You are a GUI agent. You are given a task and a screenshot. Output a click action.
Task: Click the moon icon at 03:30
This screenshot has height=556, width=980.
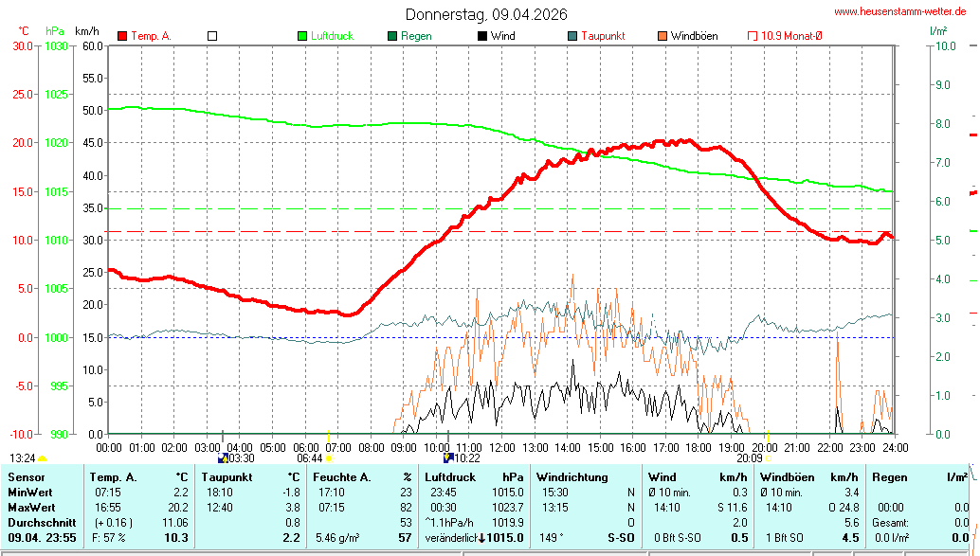[x=223, y=457]
